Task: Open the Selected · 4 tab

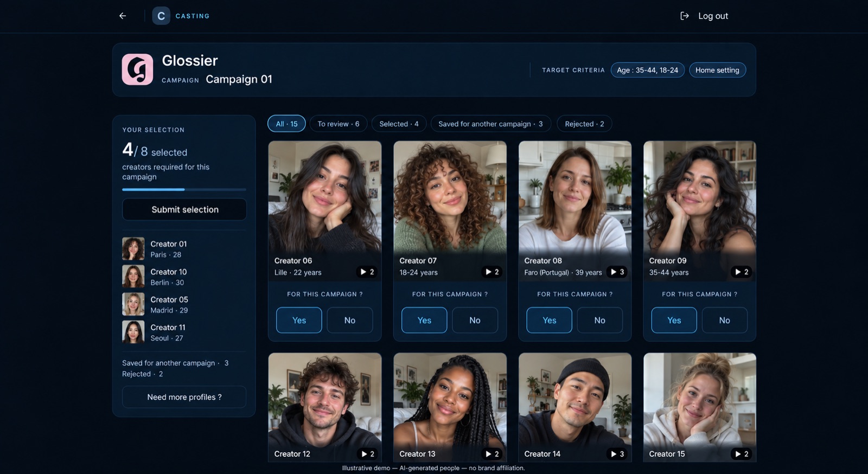Action: tap(399, 124)
